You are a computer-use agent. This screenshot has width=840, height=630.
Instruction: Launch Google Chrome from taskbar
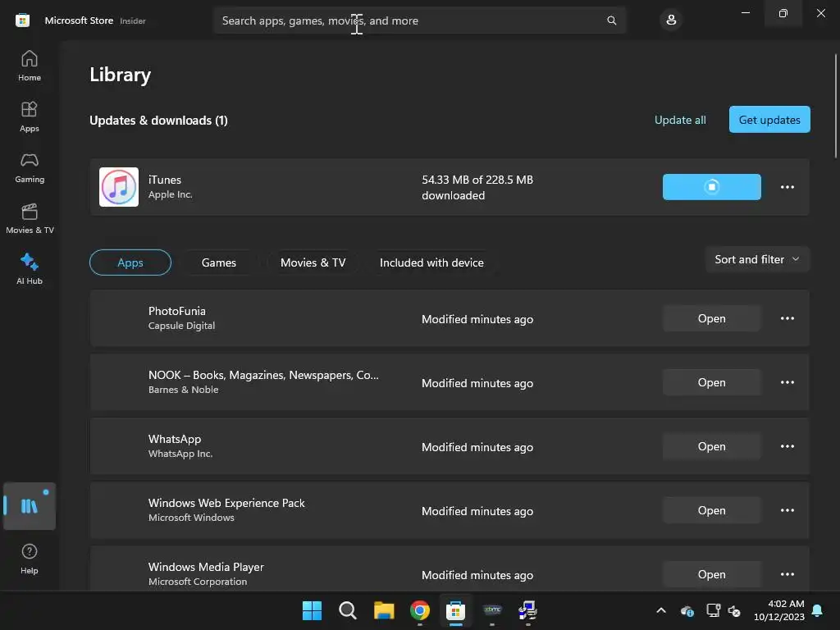tap(419, 610)
